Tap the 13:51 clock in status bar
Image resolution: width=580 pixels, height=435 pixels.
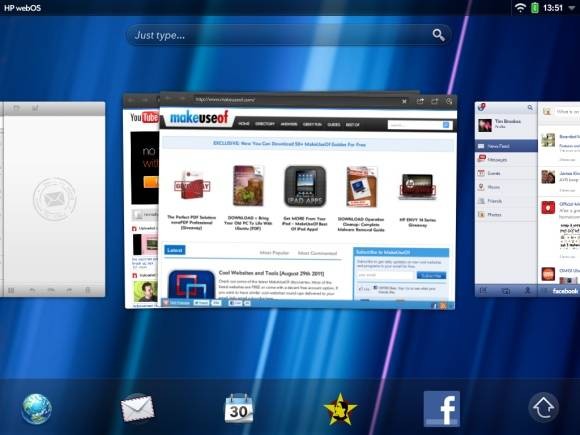553,8
